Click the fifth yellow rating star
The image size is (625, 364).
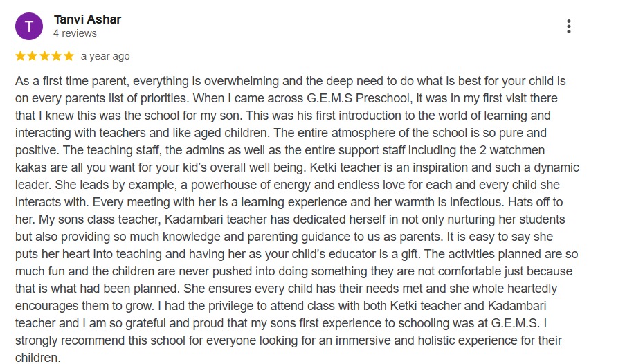[68, 56]
